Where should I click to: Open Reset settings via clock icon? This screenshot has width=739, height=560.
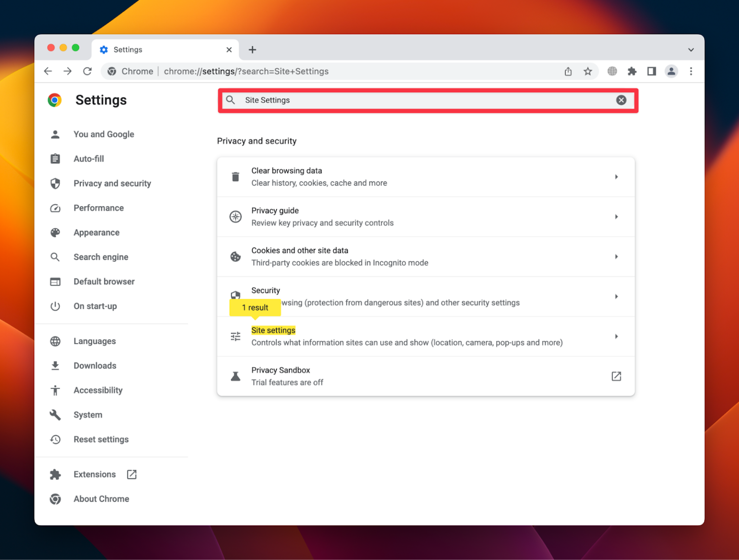[x=55, y=439]
